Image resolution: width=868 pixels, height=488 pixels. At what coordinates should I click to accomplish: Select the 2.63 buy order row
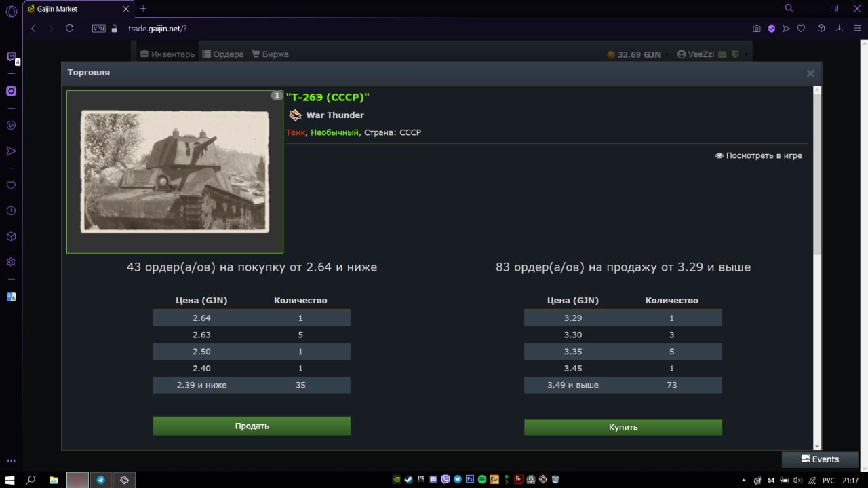pos(252,335)
